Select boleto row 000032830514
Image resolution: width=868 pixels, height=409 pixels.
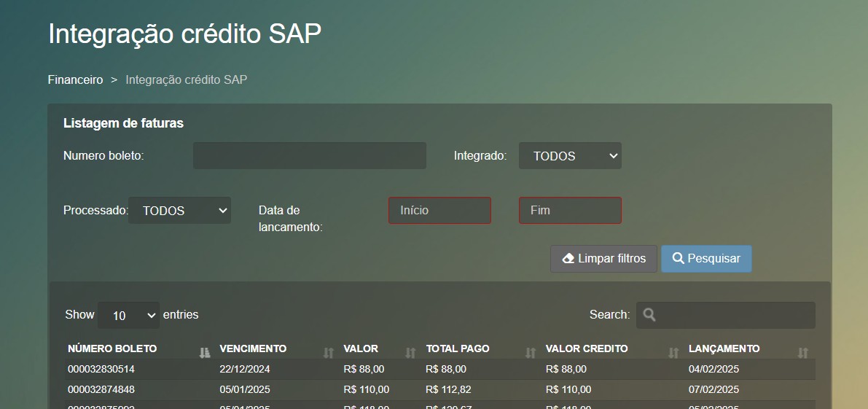pos(101,369)
